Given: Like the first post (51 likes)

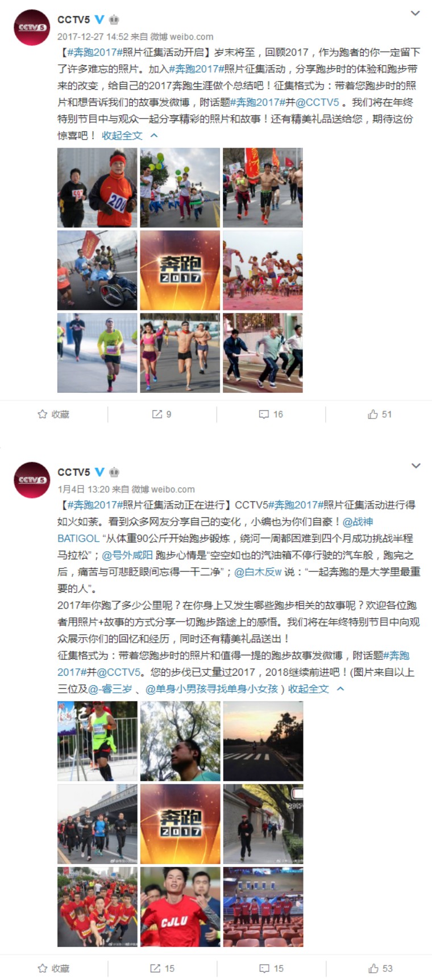Looking at the screenshot, I should tap(380, 414).
